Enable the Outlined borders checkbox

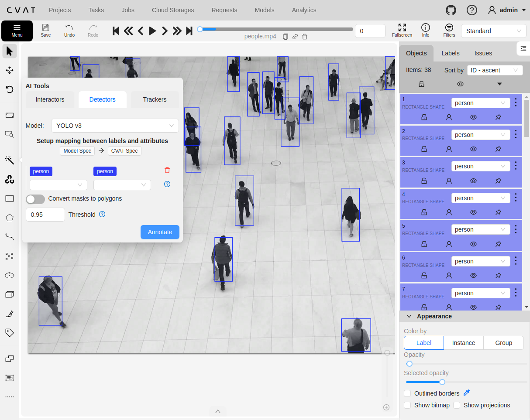[x=407, y=393]
